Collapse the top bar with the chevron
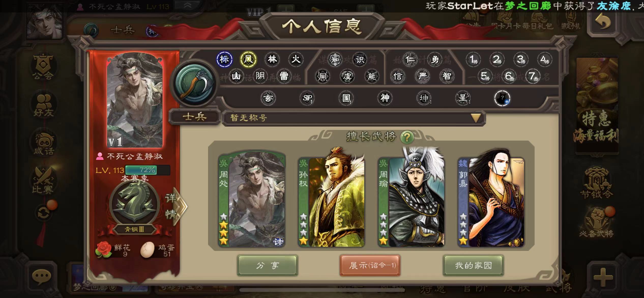This screenshot has width=644, height=298. (x=188, y=6)
